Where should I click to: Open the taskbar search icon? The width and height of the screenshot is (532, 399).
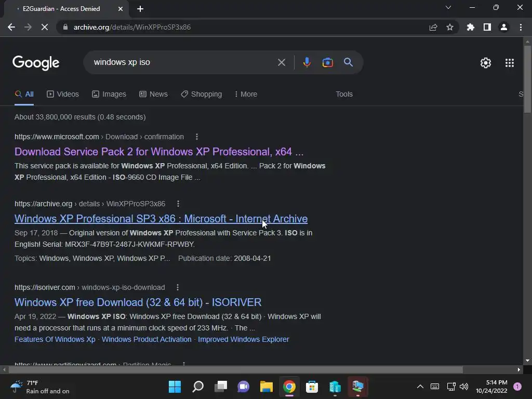(x=198, y=387)
